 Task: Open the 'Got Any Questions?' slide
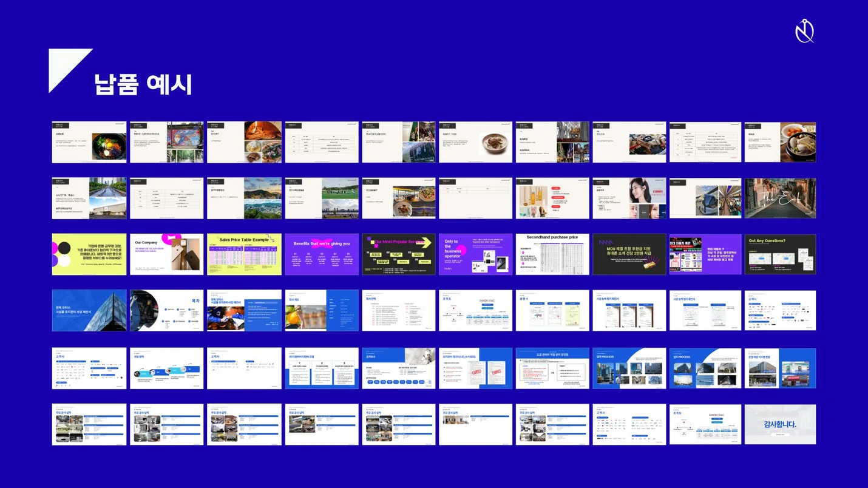coord(780,254)
